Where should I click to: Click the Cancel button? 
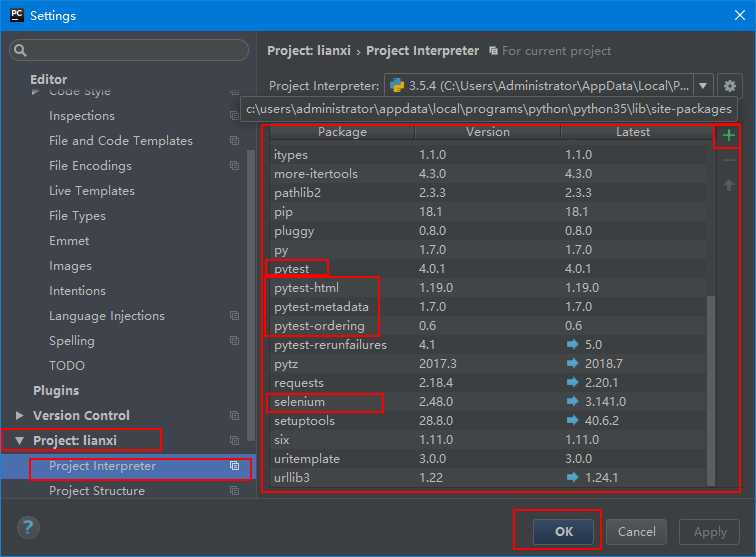pyautogui.click(x=636, y=531)
